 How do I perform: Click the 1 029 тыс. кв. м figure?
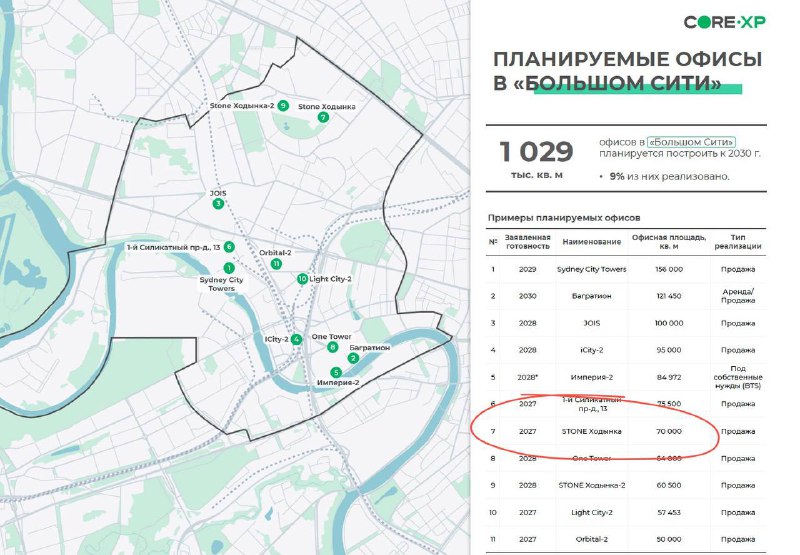[x=536, y=158]
